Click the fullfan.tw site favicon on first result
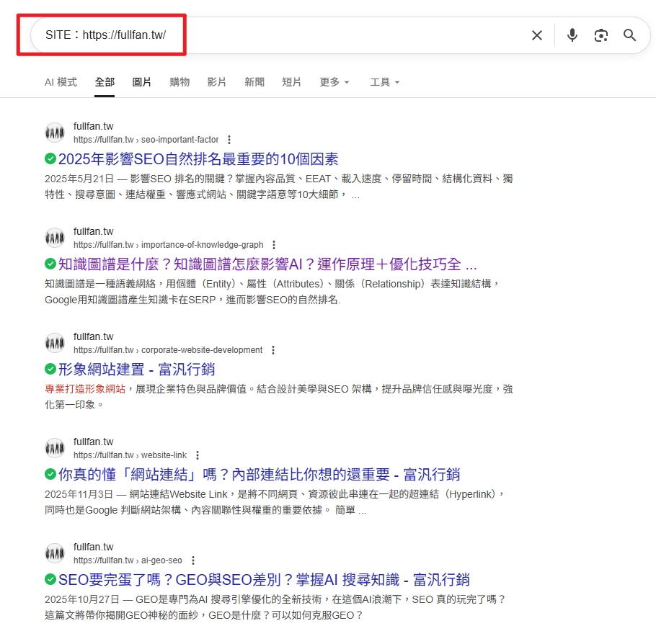The height and width of the screenshot is (644, 656). click(x=54, y=132)
